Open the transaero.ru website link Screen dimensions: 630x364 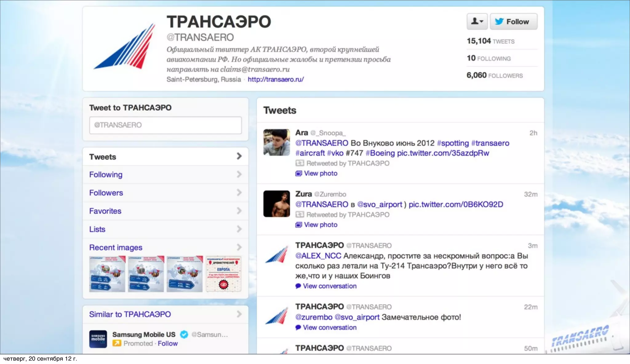pos(276,79)
